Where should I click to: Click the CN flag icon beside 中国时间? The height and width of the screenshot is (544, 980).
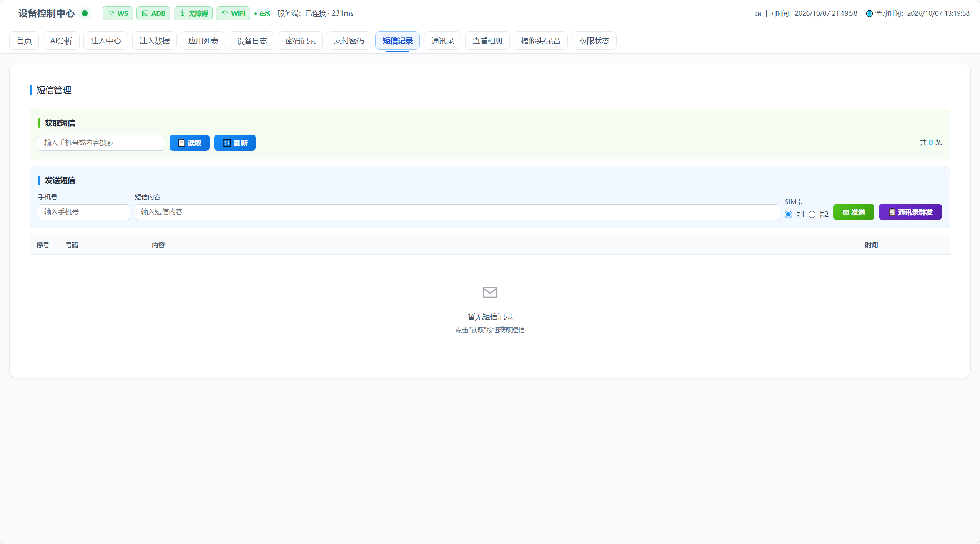(758, 14)
